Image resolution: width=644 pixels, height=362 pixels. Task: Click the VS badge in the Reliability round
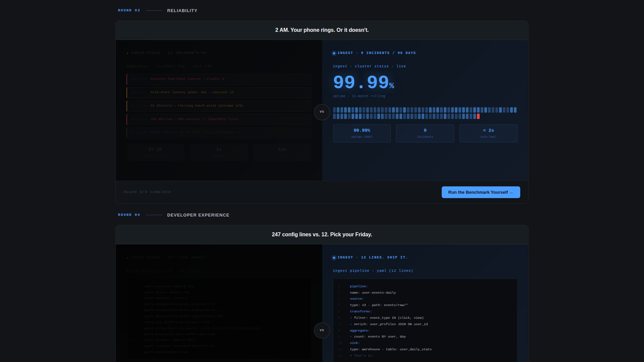click(322, 112)
